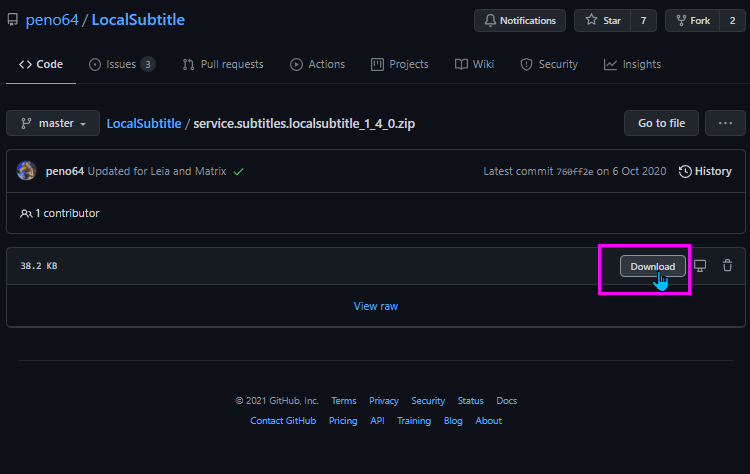This screenshot has width=750, height=474.
Task: Open the Training footer link
Action: [x=414, y=421]
